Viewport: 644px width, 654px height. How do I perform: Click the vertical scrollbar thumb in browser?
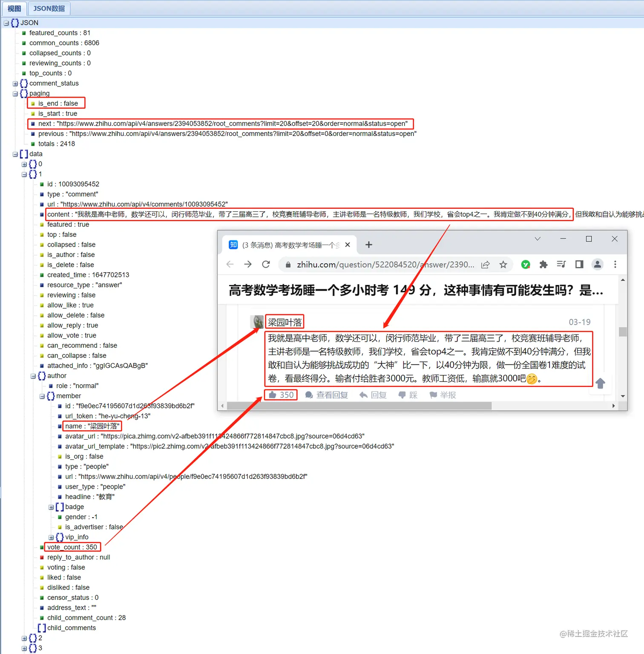click(x=623, y=331)
